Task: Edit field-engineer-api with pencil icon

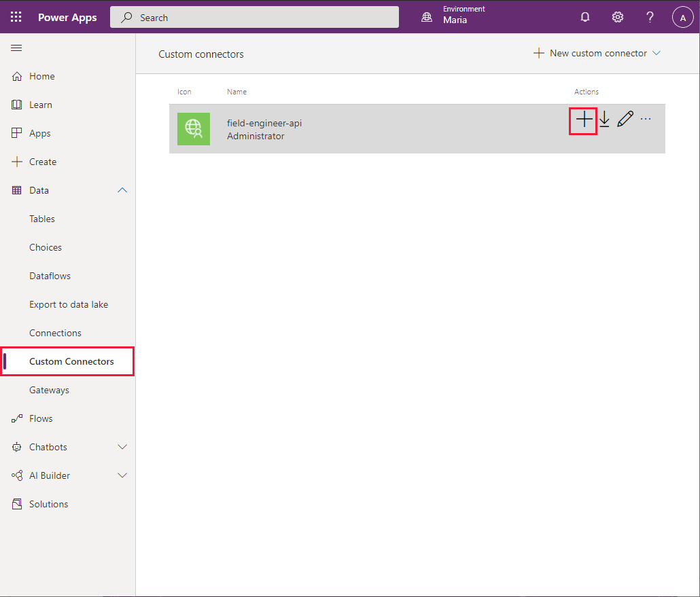Action: coord(625,119)
